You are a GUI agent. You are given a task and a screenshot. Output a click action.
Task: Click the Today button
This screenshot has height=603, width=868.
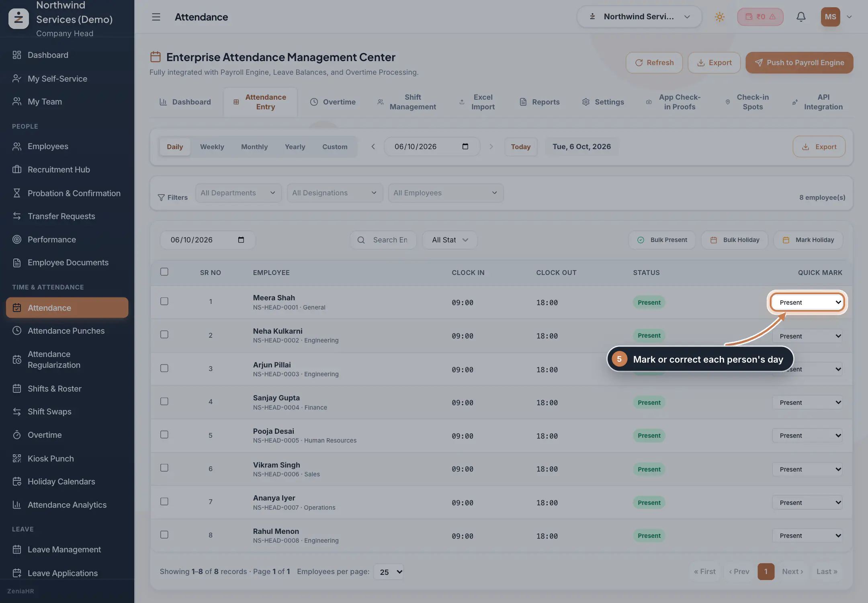(521, 147)
